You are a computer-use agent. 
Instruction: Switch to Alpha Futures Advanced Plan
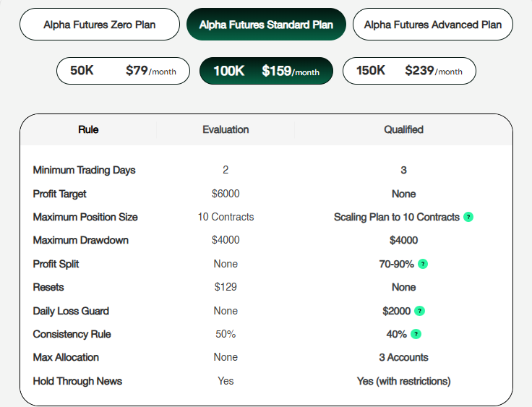tap(432, 25)
